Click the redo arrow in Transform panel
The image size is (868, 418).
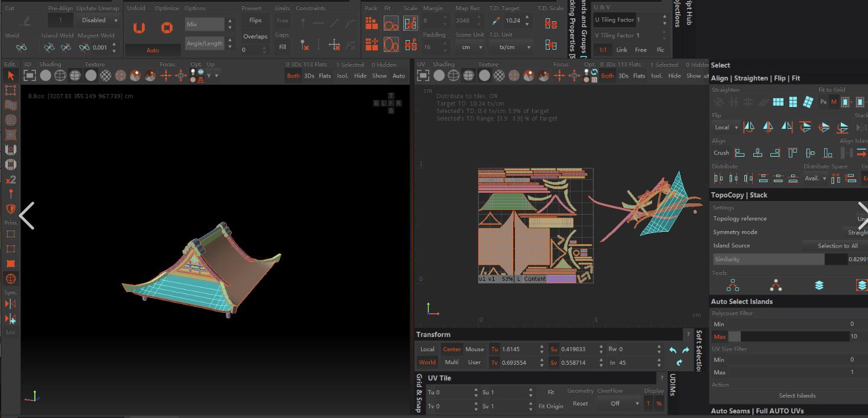(686, 349)
